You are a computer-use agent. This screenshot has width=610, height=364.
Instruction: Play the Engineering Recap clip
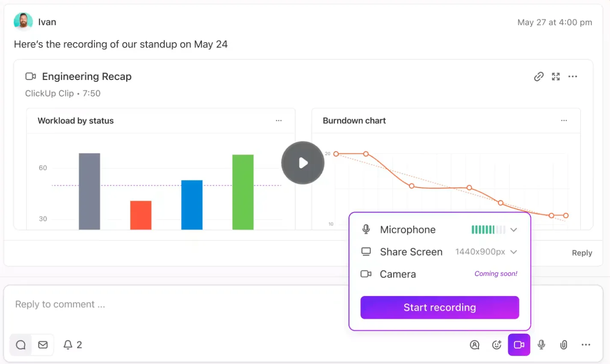pyautogui.click(x=303, y=163)
